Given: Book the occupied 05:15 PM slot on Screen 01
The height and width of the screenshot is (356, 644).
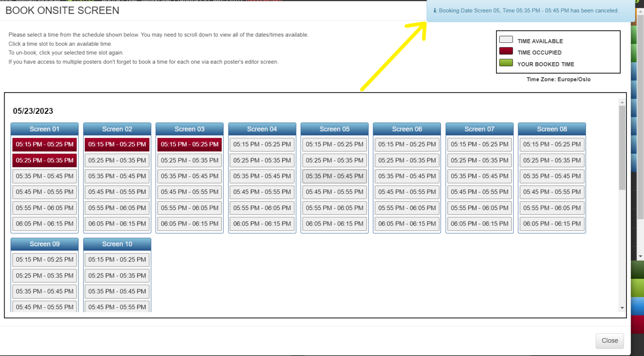Looking at the screenshot, I should (x=44, y=144).
